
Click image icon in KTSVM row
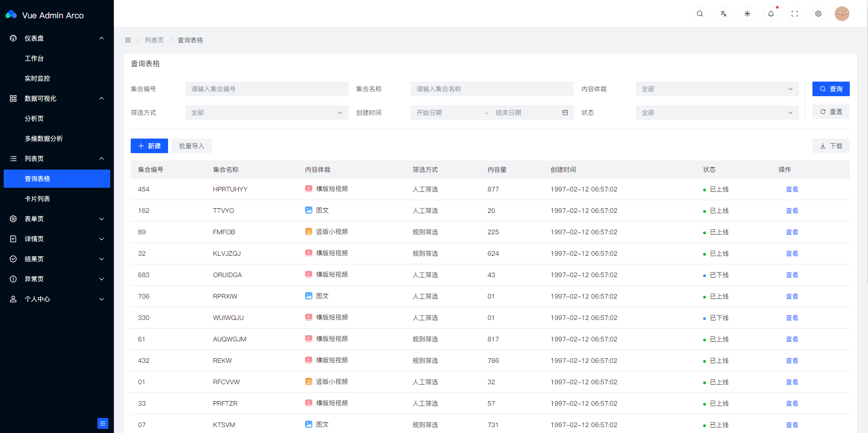point(309,424)
